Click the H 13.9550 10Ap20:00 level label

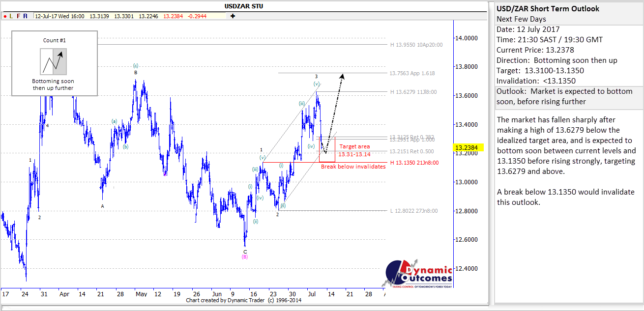[416, 44]
